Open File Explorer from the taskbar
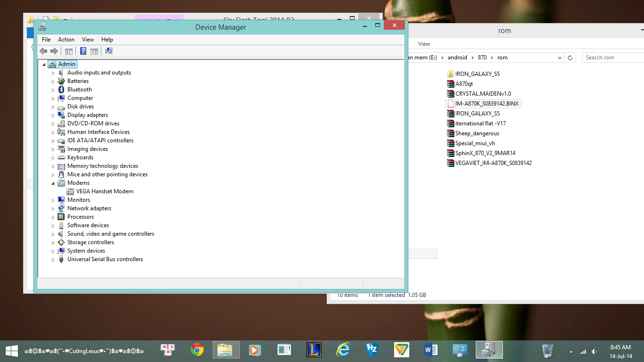This screenshot has width=644, height=362. 225,350
